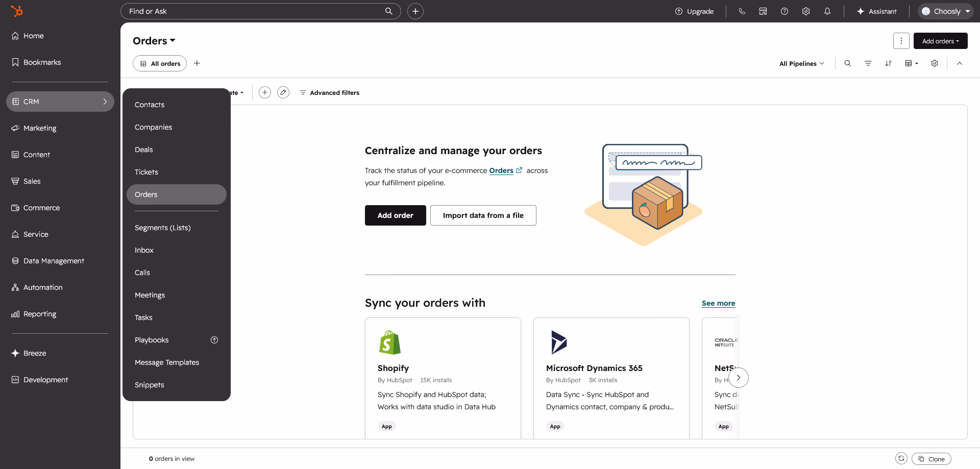
Task: Click the search icon in orders toolbar
Action: click(x=848, y=63)
